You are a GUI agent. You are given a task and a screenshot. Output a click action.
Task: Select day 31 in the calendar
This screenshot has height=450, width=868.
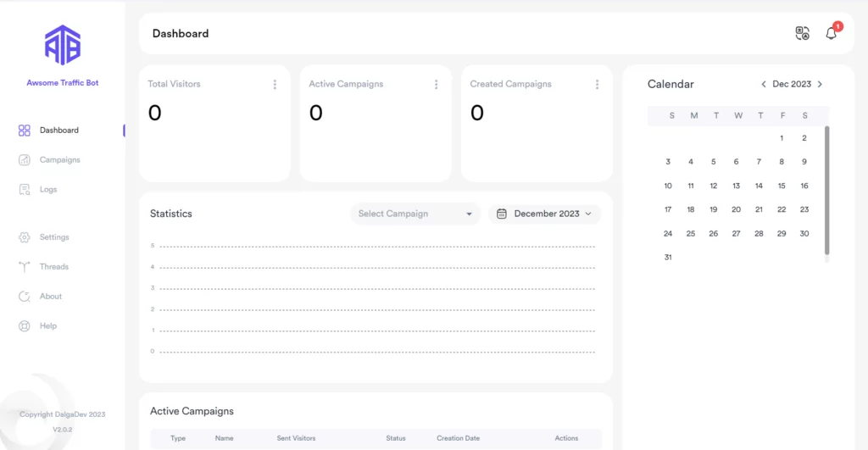(x=668, y=257)
